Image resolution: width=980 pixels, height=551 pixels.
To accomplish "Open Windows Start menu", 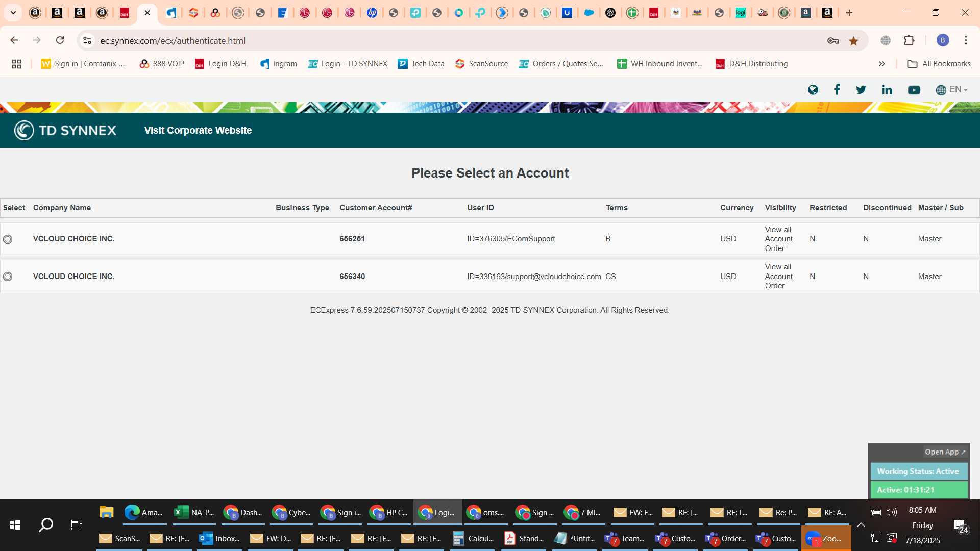I will tap(15, 525).
